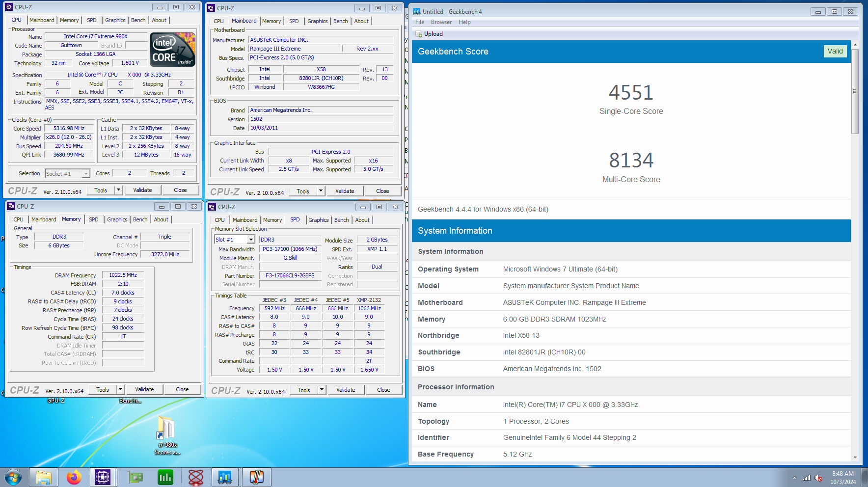Open the red atom-shaped taskbar icon
868x487 pixels.
[x=196, y=477]
